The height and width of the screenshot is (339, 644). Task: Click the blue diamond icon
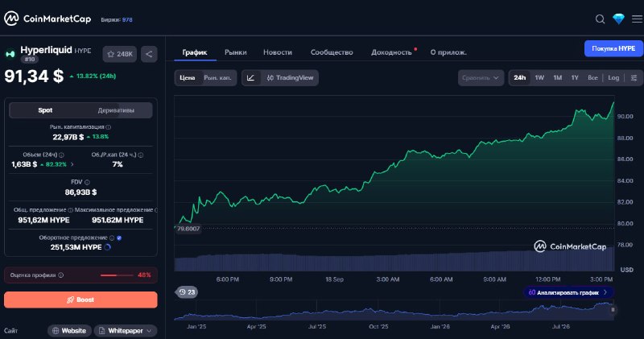click(x=618, y=19)
